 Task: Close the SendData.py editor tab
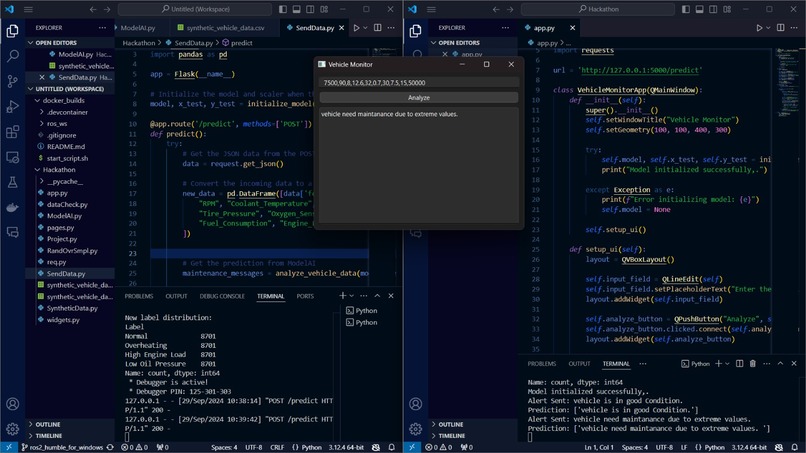click(x=341, y=28)
